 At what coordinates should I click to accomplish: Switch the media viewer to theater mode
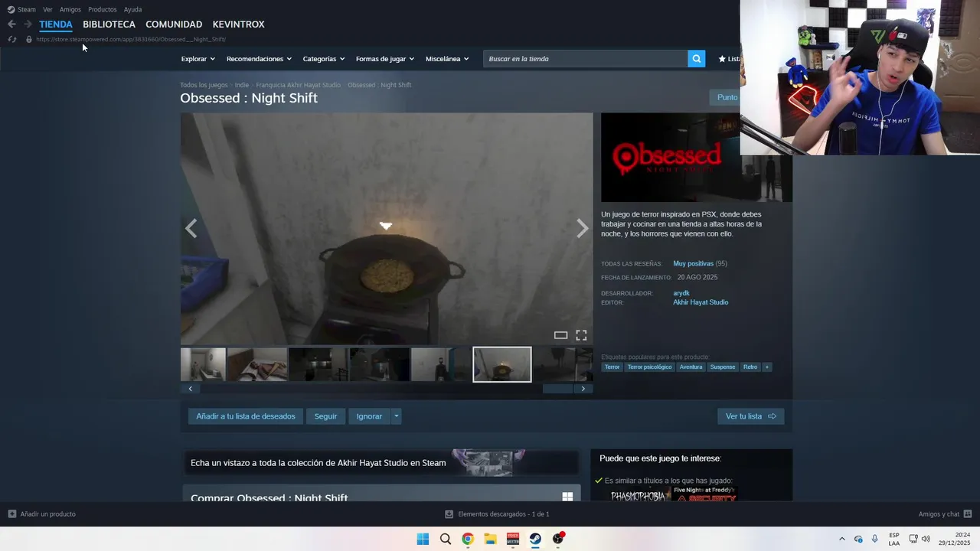coord(560,335)
